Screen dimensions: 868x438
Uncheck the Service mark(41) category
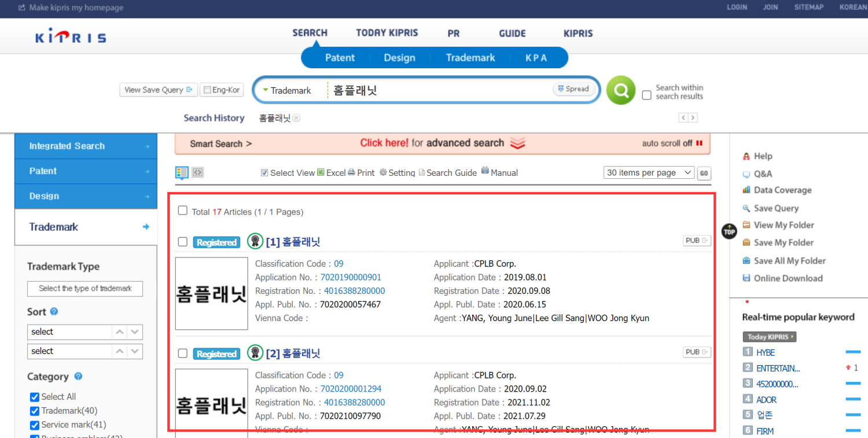pyautogui.click(x=34, y=425)
